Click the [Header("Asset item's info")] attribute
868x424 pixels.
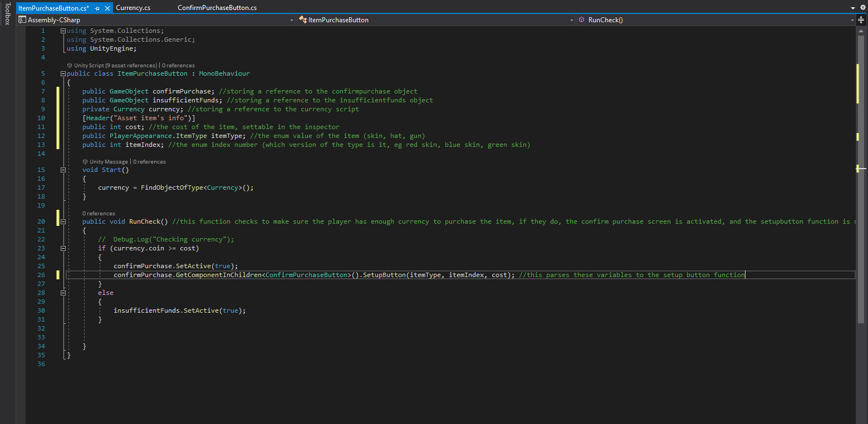[x=139, y=118]
